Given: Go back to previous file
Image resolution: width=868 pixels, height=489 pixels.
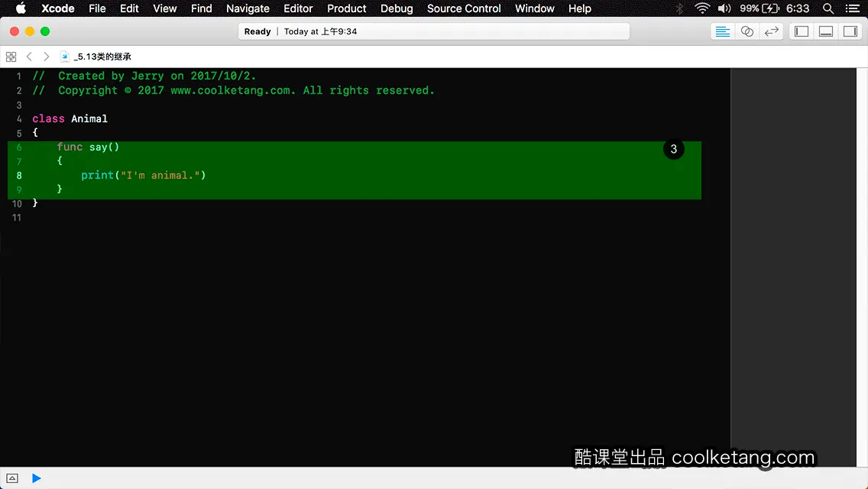Looking at the screenshot, I should tap(29, 57).
